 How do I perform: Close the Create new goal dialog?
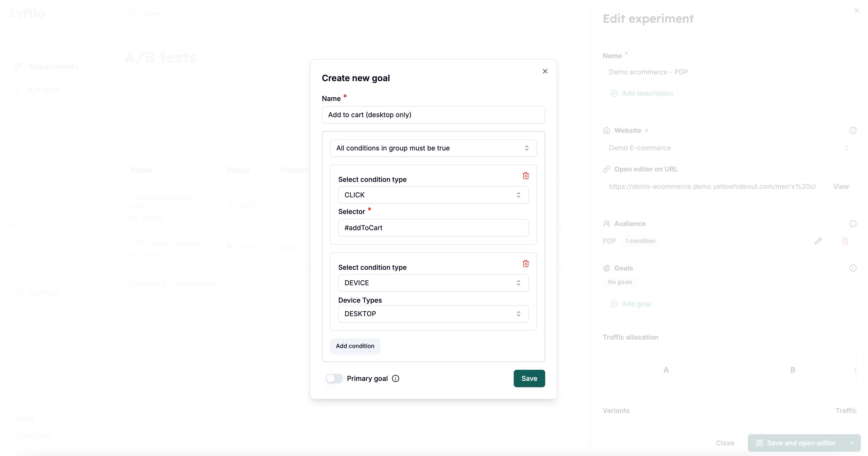pyautogui.click(x=545, y=71)
